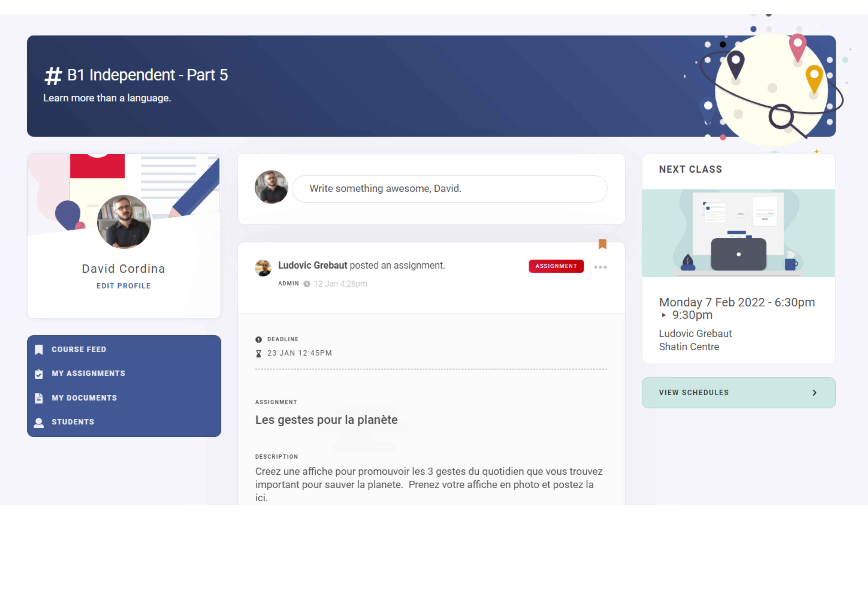The width and height of the screenshot is (868, 603).
Task: Open the My Assignments section
Action: (x=88, y=373)
